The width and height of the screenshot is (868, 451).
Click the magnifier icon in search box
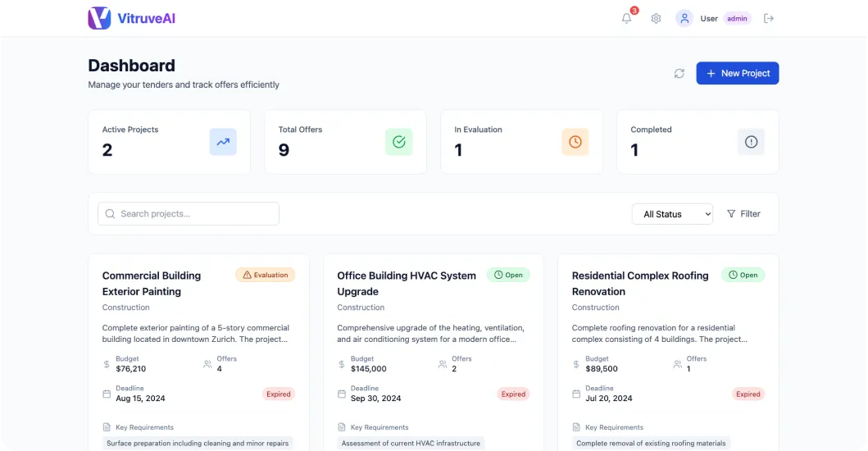pos(110,214)
